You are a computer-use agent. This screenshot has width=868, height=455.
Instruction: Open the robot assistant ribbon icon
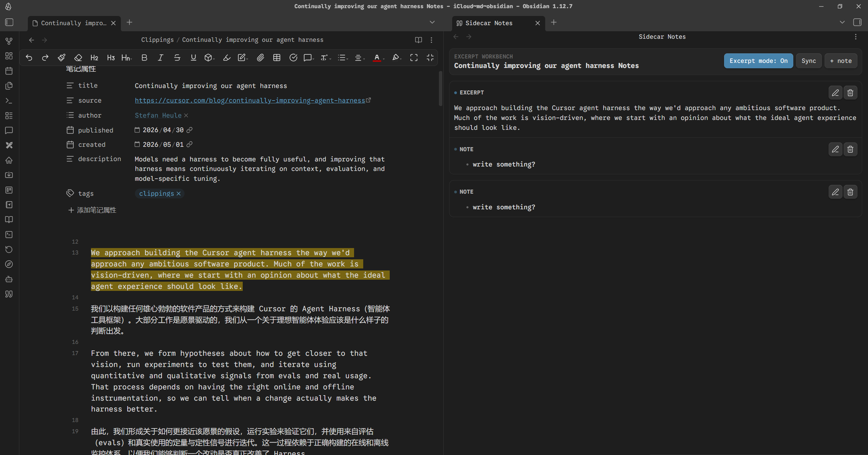9,279
